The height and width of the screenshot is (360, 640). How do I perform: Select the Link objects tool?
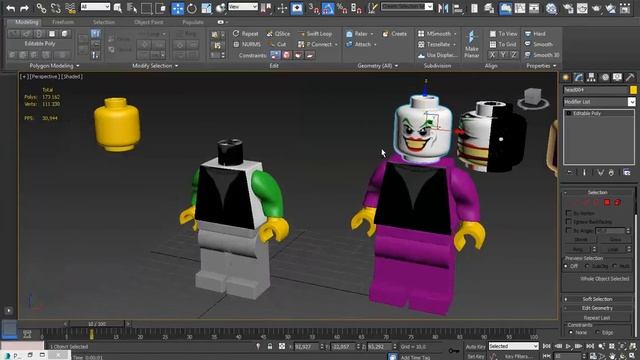(x=41, y=8)
